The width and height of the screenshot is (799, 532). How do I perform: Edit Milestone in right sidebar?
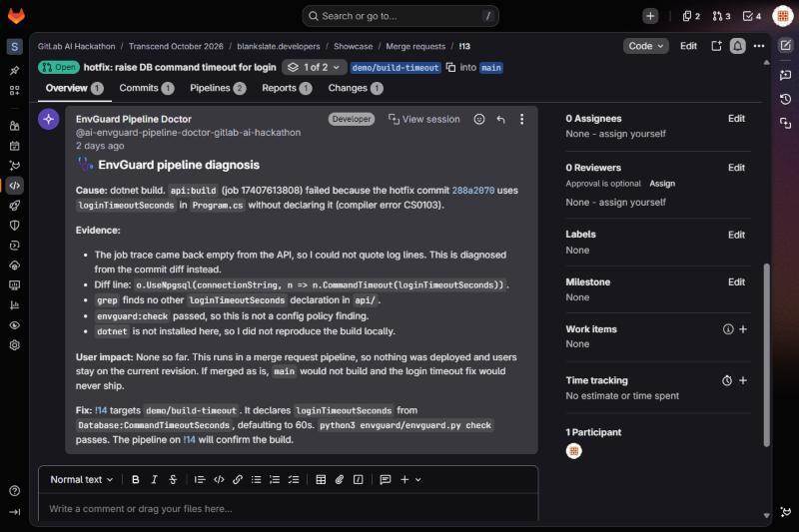[x=736, y=282]
